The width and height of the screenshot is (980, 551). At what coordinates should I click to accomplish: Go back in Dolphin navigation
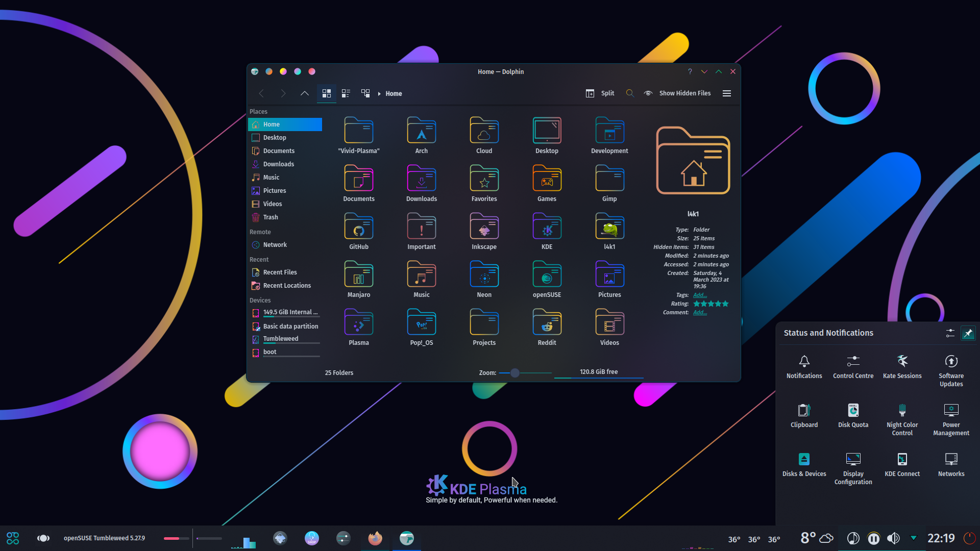(261, 93)
